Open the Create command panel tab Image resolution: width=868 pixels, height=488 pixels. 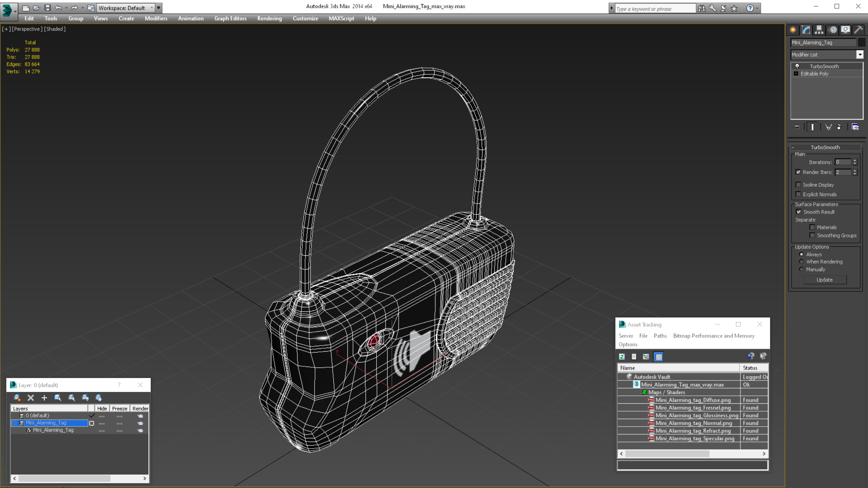793,30
